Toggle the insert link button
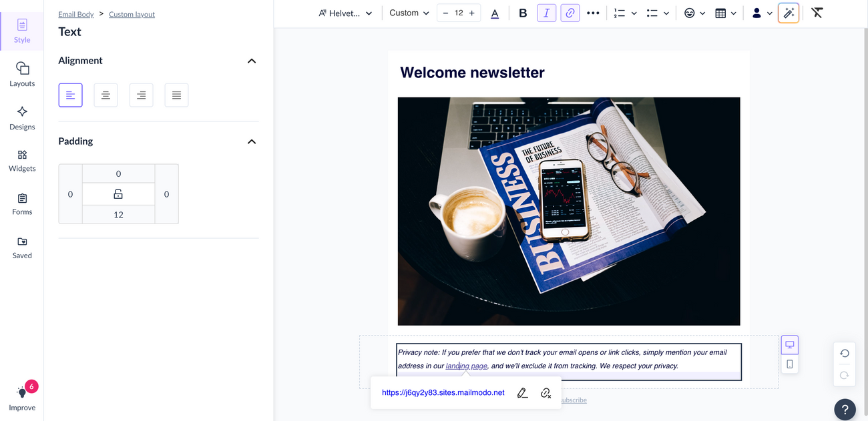 pyautogui.click(x=570, y=13)
